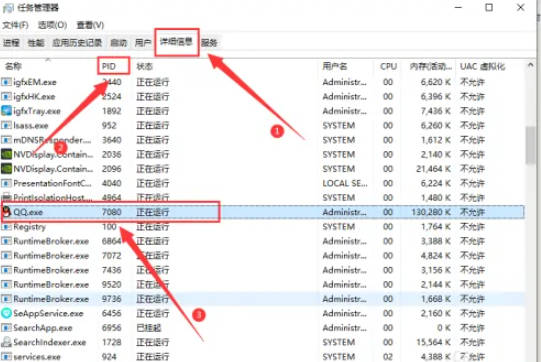Switch to the 应用历史记录 tab
This screenshot has width=541, height=362.
pos(77,43)
